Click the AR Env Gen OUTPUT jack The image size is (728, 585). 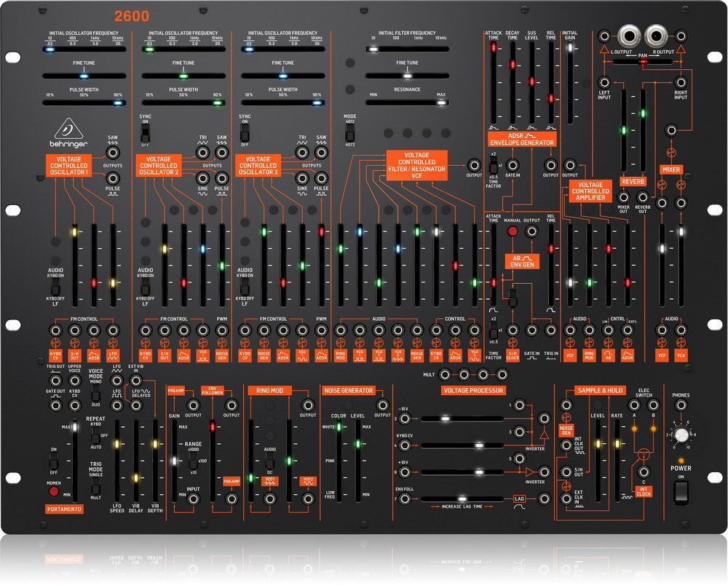point(531,231)
